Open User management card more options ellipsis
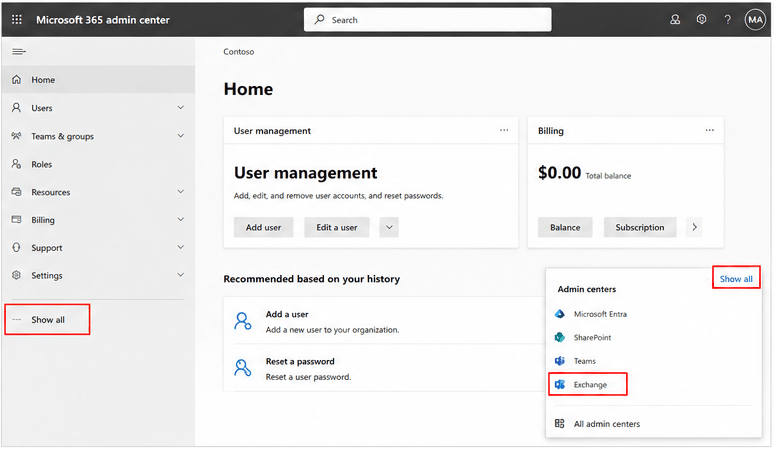Image resolution: width=774 pixels, height=449 pixels. 504,130
